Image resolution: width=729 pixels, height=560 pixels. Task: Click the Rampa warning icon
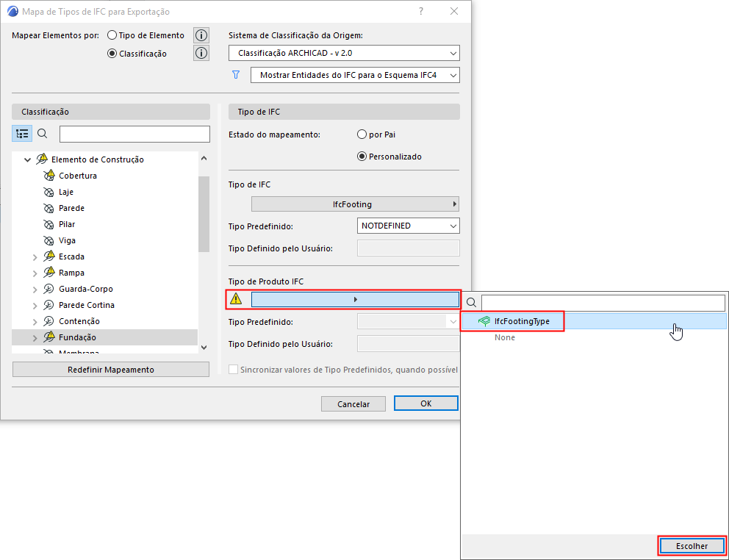tap(49, 273)
